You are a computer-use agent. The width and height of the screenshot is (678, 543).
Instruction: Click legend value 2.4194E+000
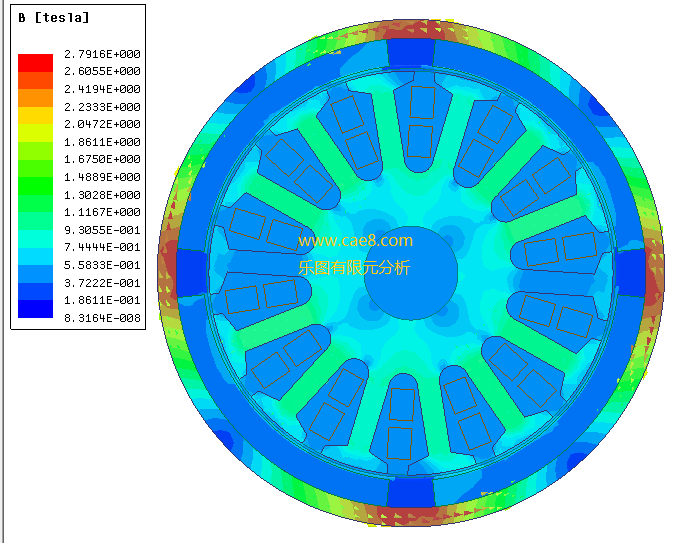point(102,89)
